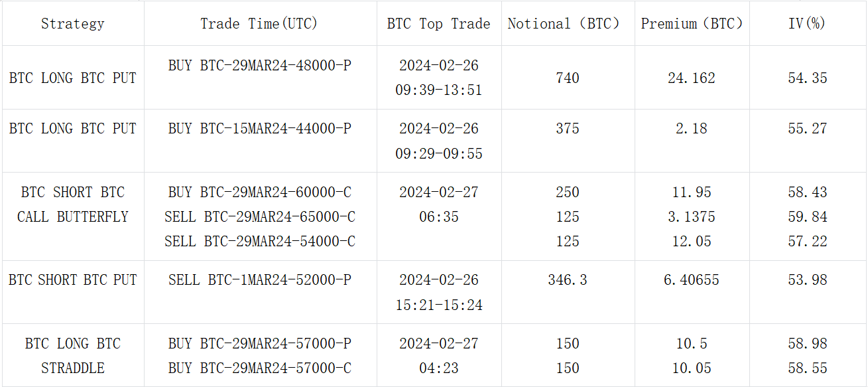Select the notional value 346.3

pos(568,279)
